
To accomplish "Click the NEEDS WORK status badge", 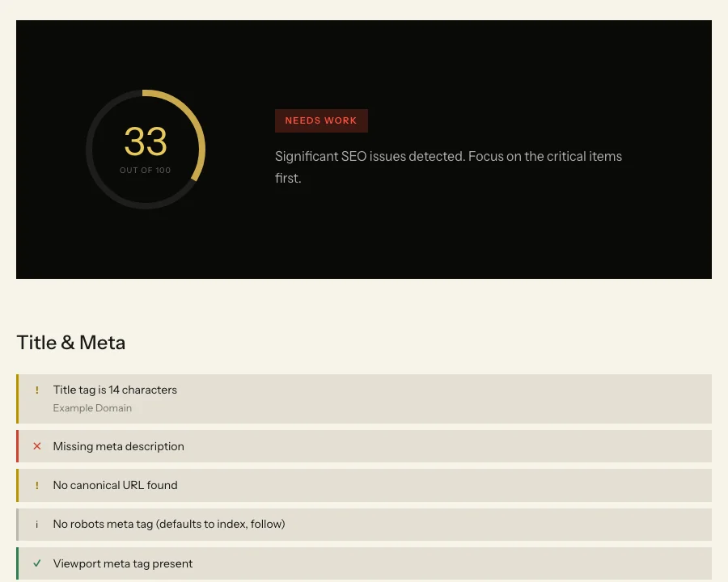I will pyautogui.click(x=321, y=120).
